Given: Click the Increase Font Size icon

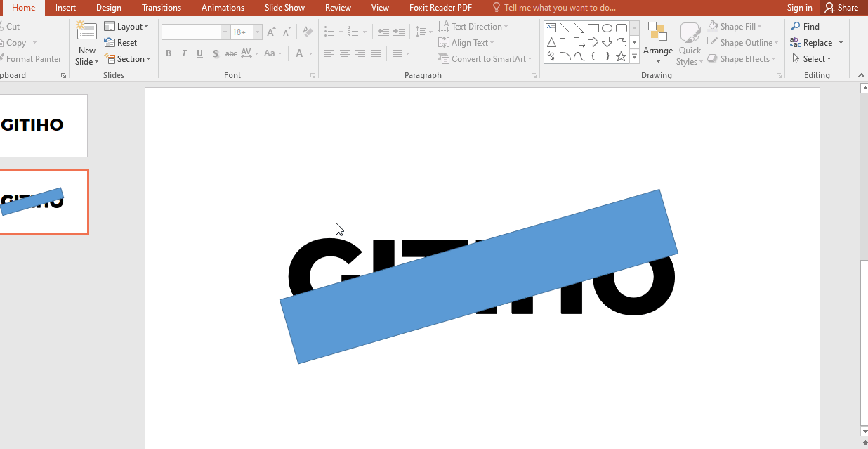Looking at the screenshot, I should (270, 31).
